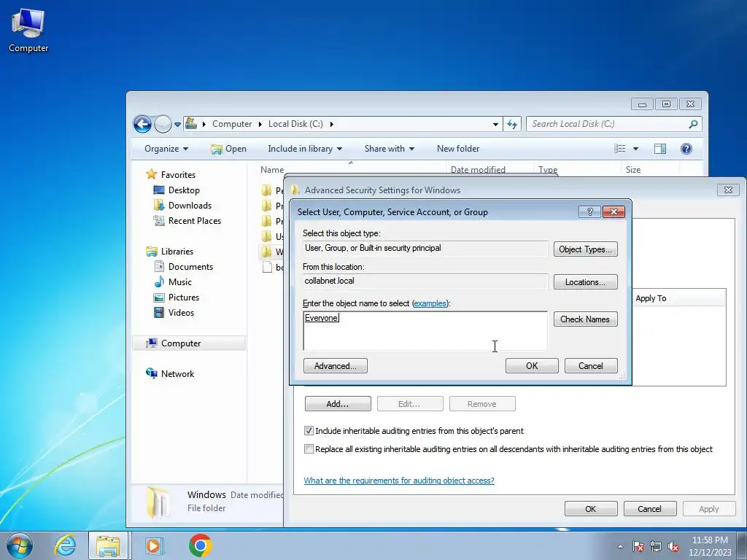The height and width of the screenshot is (560, 747).
Task: Select Downloads in Favorites
Action: [190, 205]
